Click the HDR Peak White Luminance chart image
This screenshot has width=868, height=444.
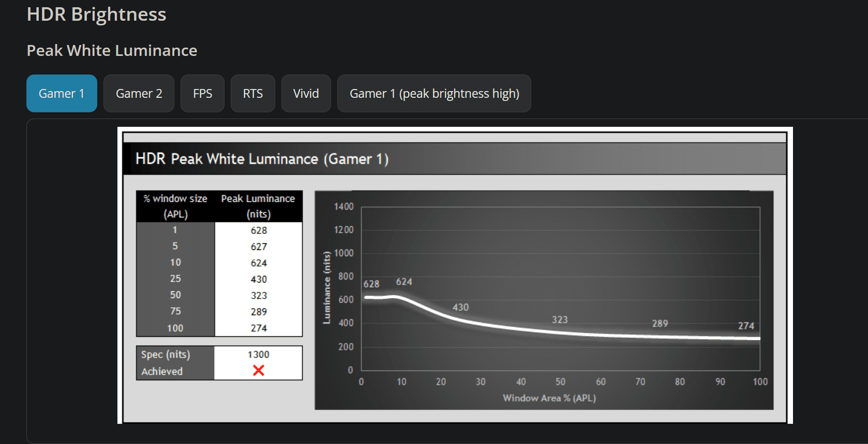[455, 275]
